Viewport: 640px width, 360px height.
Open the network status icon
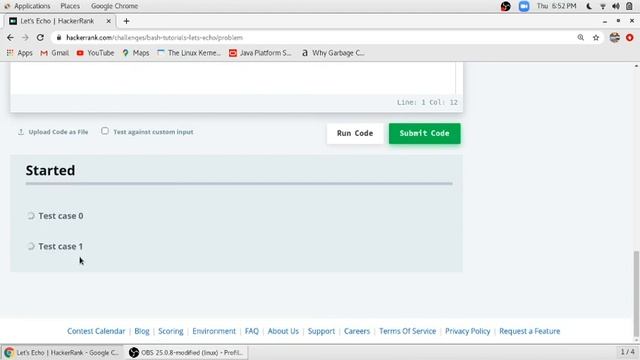pyautogui.click(x=602, y=6)
